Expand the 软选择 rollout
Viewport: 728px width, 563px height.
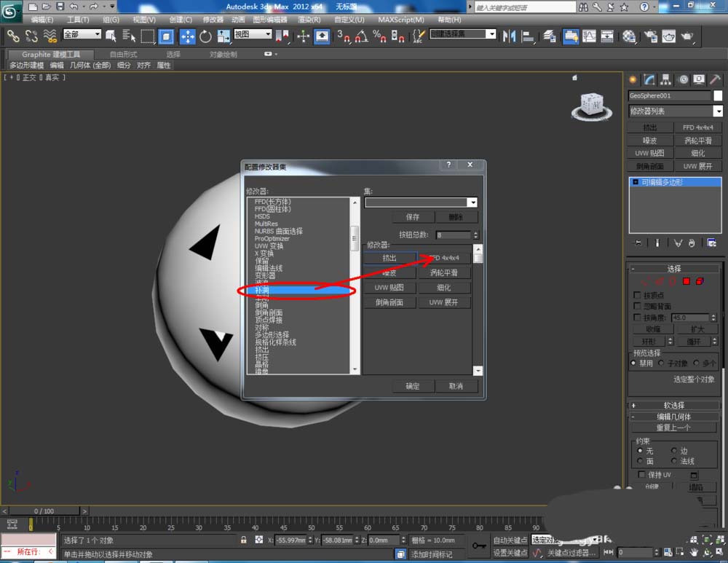673,405
